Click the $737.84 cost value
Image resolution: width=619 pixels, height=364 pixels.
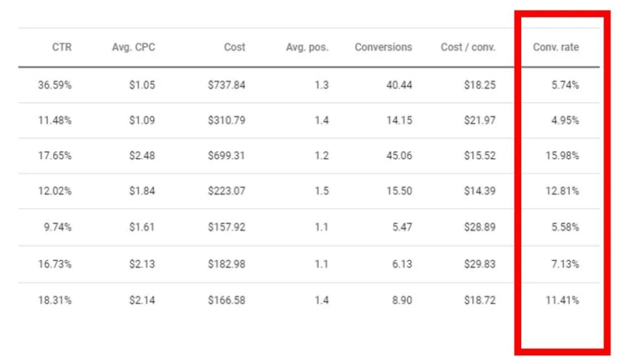click(x=226, y=85)
